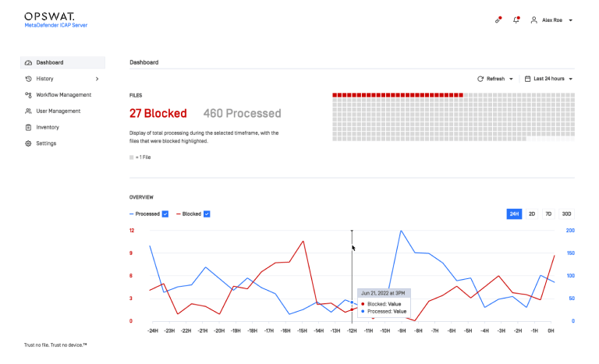This screenshot has width=599, height=364.
Task: Click the Refresh circular arrow icon
Action: click(480, 79)
